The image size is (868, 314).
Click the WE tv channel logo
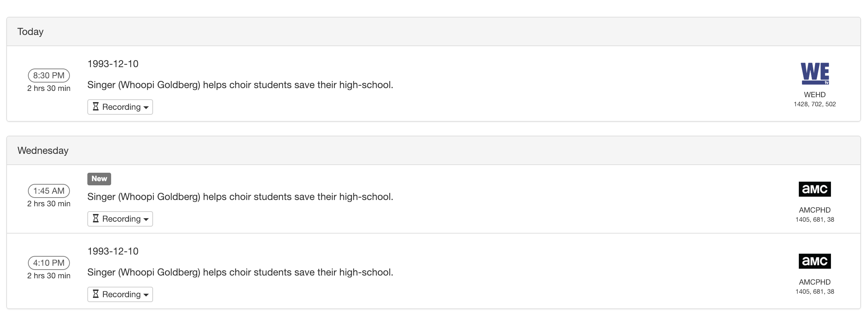815,73
